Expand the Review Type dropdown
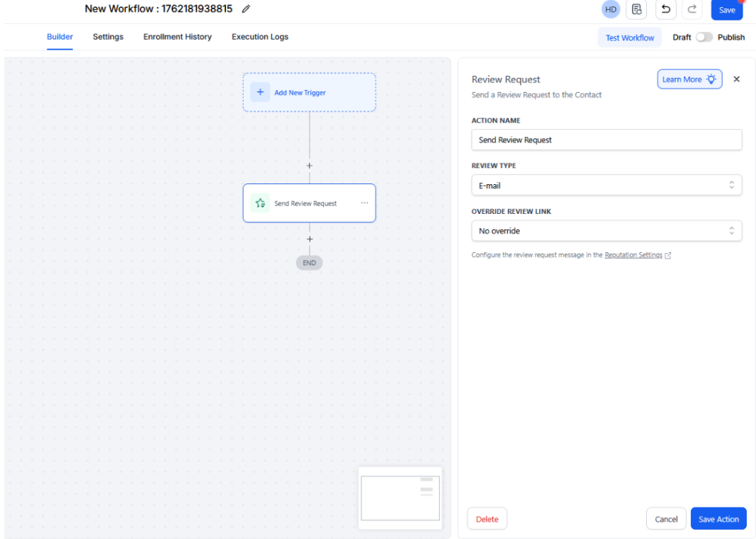Viewport: 756px width, 539px height. 606,186
